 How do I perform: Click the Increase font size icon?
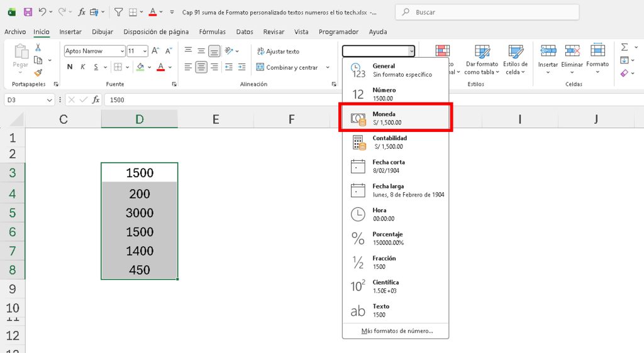[x=155, y=51]
